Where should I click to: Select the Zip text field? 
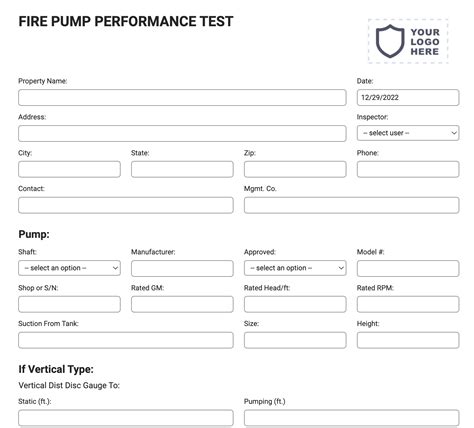click(x=295, y=169)
